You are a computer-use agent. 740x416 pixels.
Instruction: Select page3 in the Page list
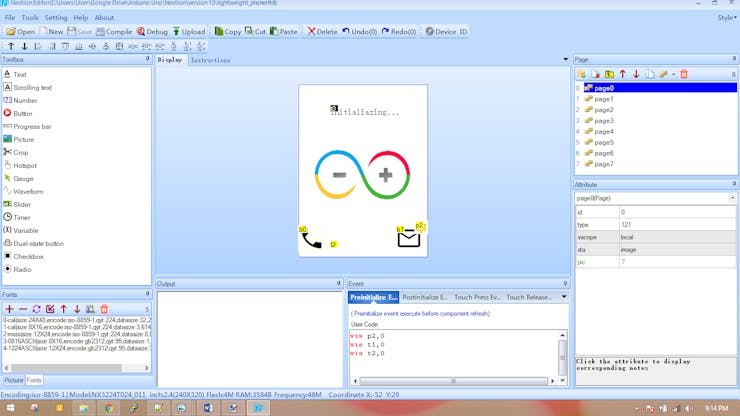(x=603, y=121)
